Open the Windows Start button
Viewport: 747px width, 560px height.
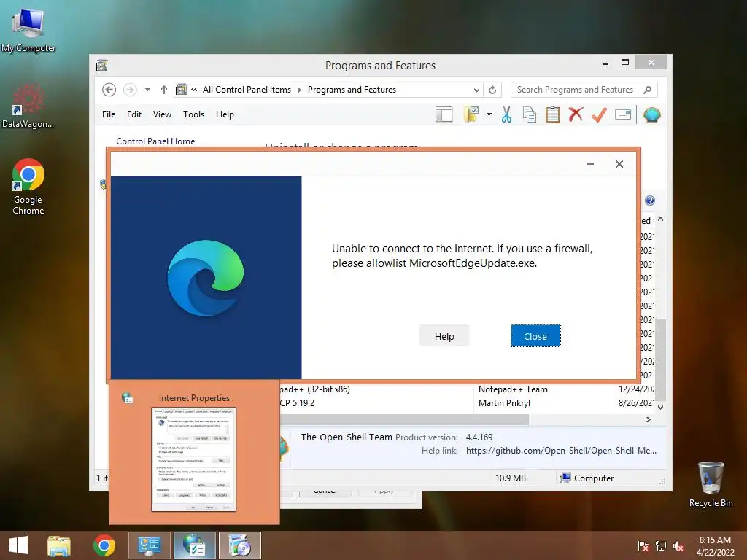[x=18, y=545]
